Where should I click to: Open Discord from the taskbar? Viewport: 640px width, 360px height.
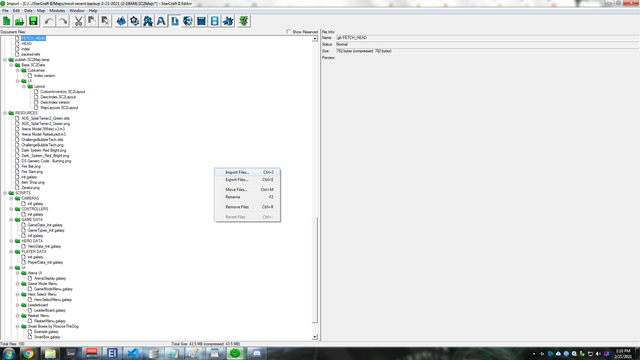point(257,353)
